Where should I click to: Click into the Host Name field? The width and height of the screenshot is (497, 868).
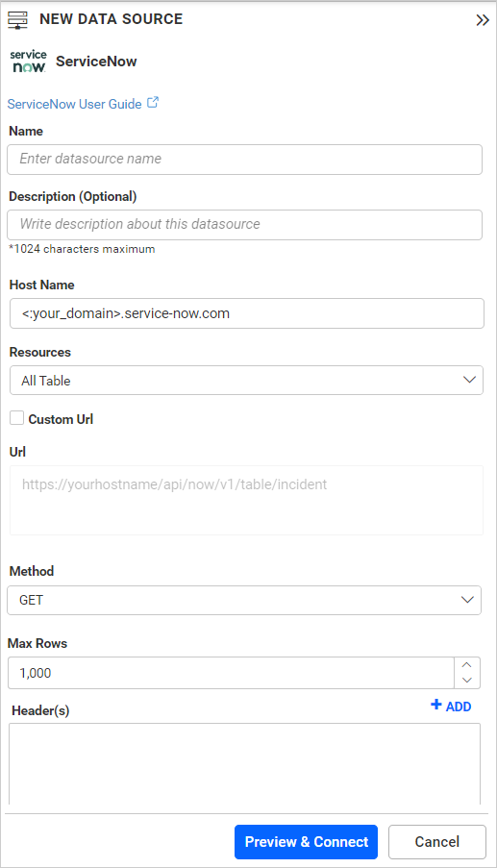click(247, 313)
